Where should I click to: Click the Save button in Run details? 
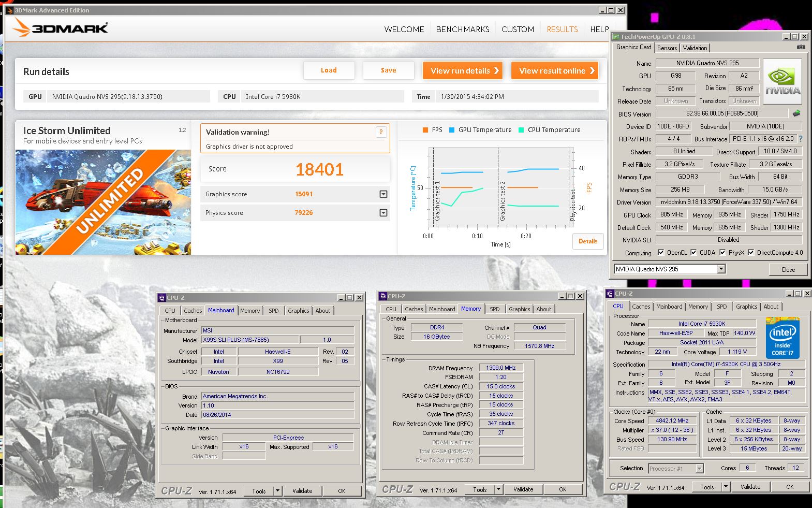tap(388, 70)
